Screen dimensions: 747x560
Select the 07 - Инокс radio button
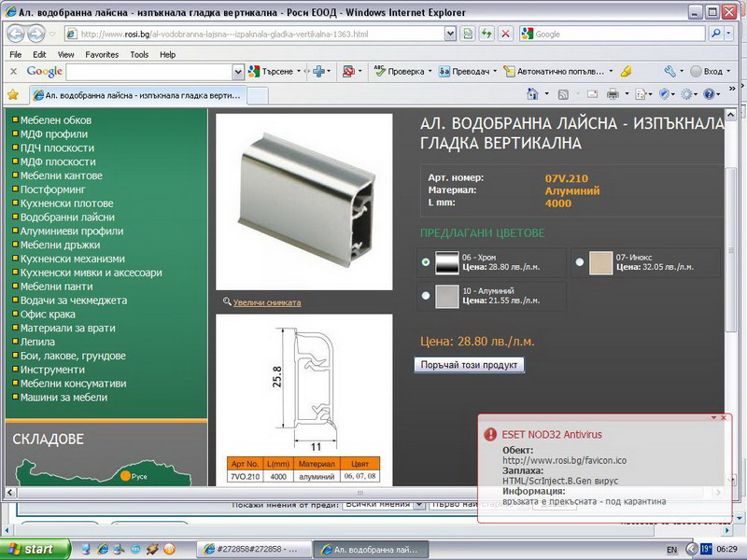(580, 262)
